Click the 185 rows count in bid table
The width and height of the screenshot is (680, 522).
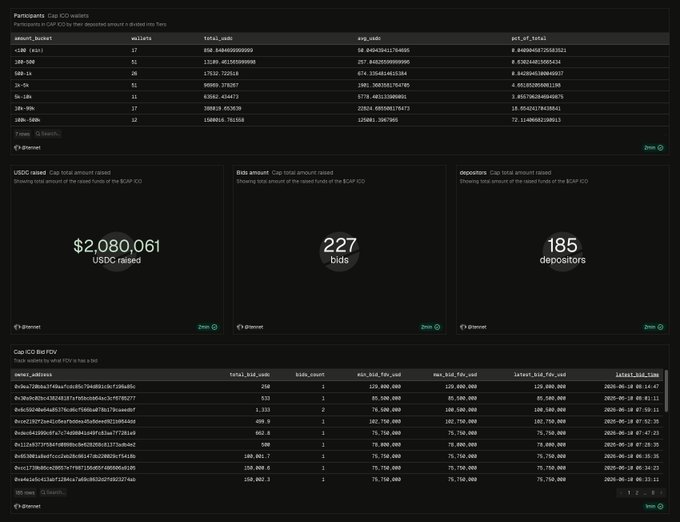(25, 493)
